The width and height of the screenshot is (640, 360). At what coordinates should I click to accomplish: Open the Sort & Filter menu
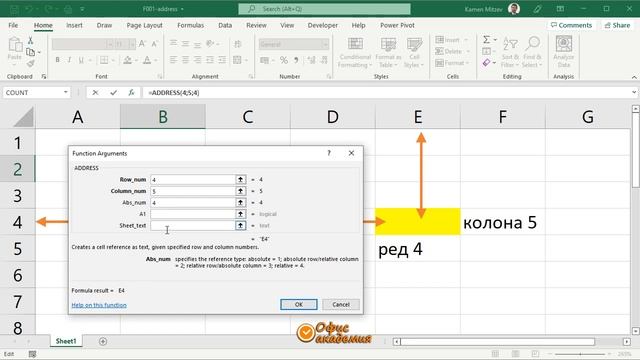click(x=510, y=53)
